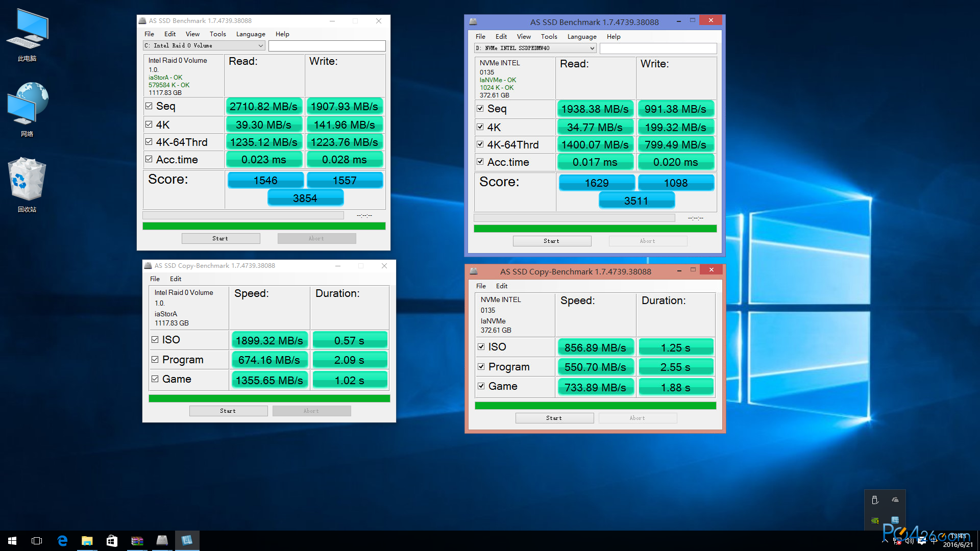Image resolution: width=980 pixels, height=551 pixels.
Task: Open View menu in the NVMe benchmark window
Action: pyautogui.click(x=524, y=37)
